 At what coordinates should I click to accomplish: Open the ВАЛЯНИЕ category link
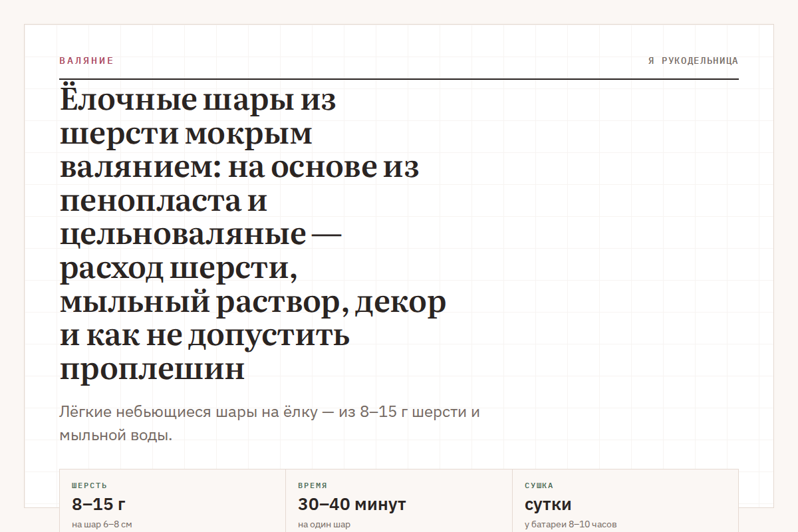pyautogui.click(x=86, y=61)
